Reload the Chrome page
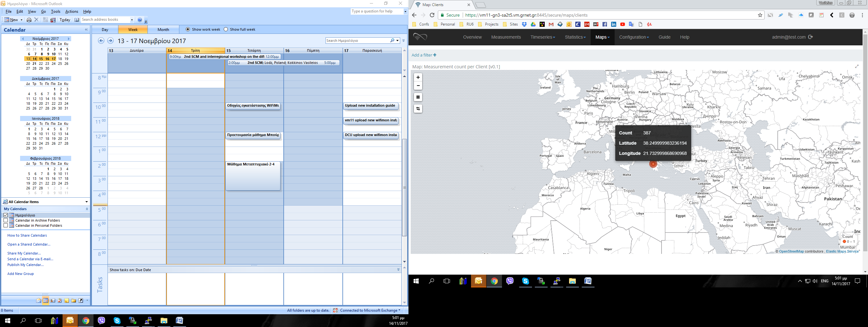The image size is (868, 327). [432, 15]
